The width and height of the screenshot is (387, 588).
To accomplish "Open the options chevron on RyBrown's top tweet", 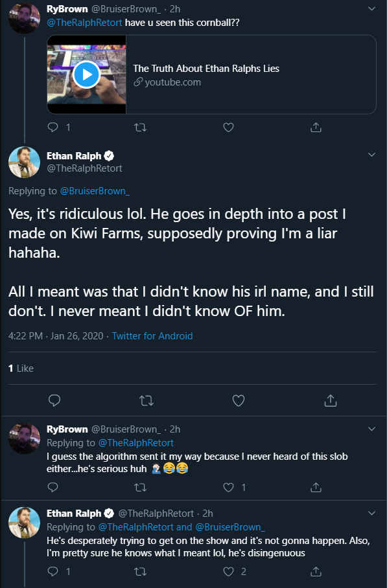I will (x=371, y=8).
